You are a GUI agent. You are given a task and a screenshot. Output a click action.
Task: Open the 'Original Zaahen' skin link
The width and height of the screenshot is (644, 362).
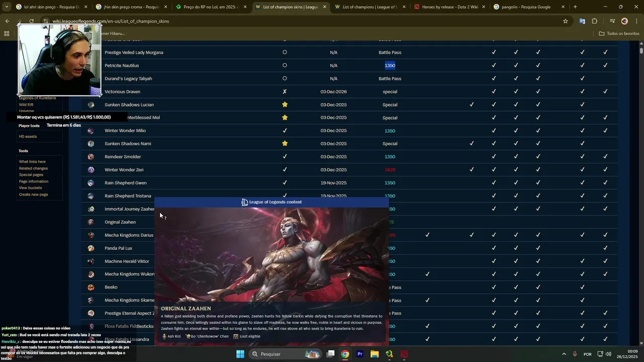pyautogui.click(x=120, y=222)
